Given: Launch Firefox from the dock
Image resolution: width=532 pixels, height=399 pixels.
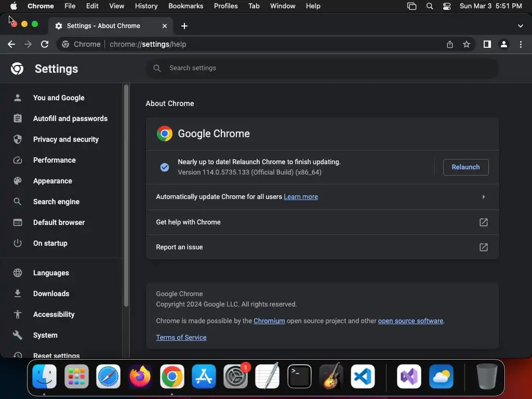Looking at the screenshot, I should point(140,376).
